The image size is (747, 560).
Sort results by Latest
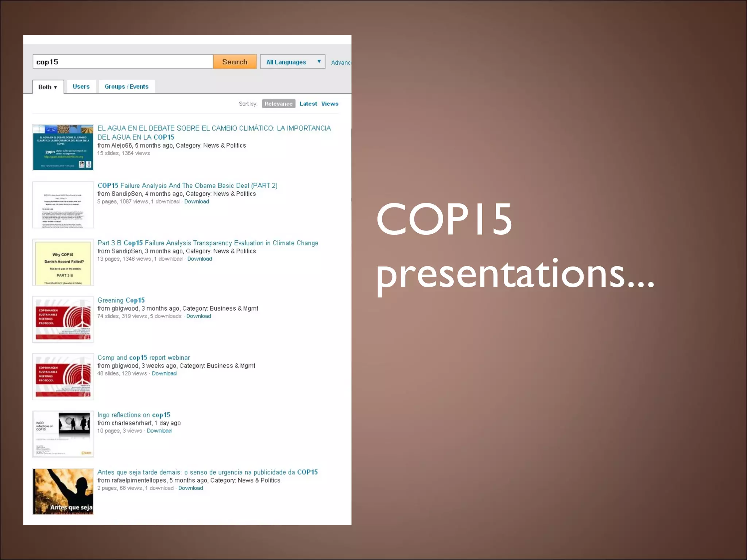pyautogui.click(x=308, y=104)
